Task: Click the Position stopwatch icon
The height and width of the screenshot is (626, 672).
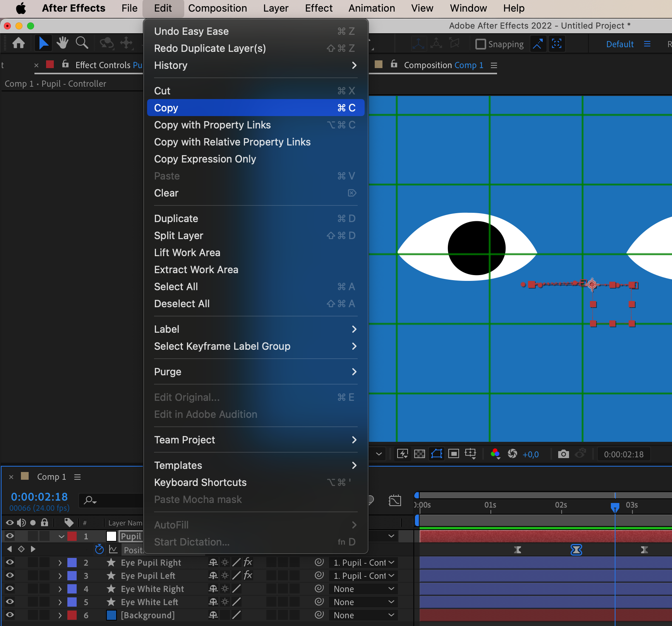Action: coord(99,549)
